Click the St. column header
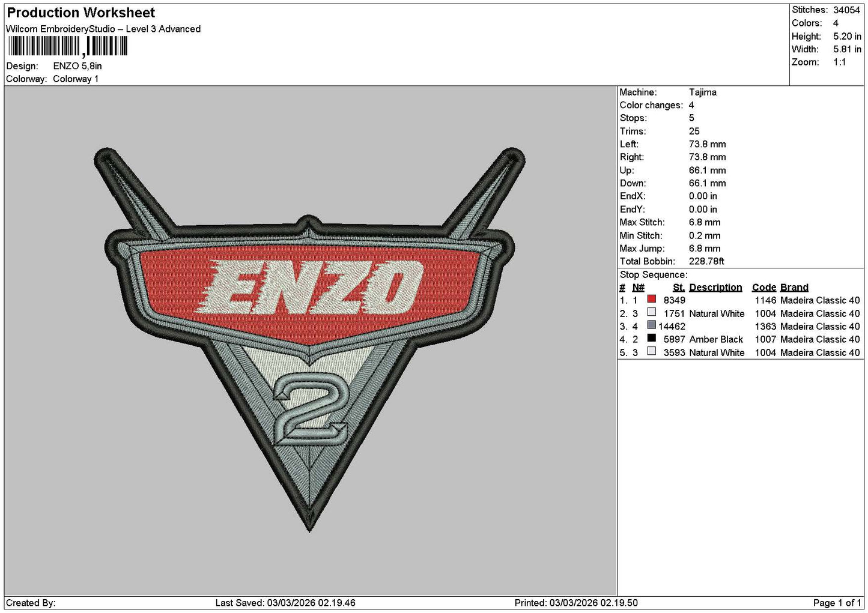Image resolution: width=868 pixels, height=613 pixels. click(x=679, y=288)
